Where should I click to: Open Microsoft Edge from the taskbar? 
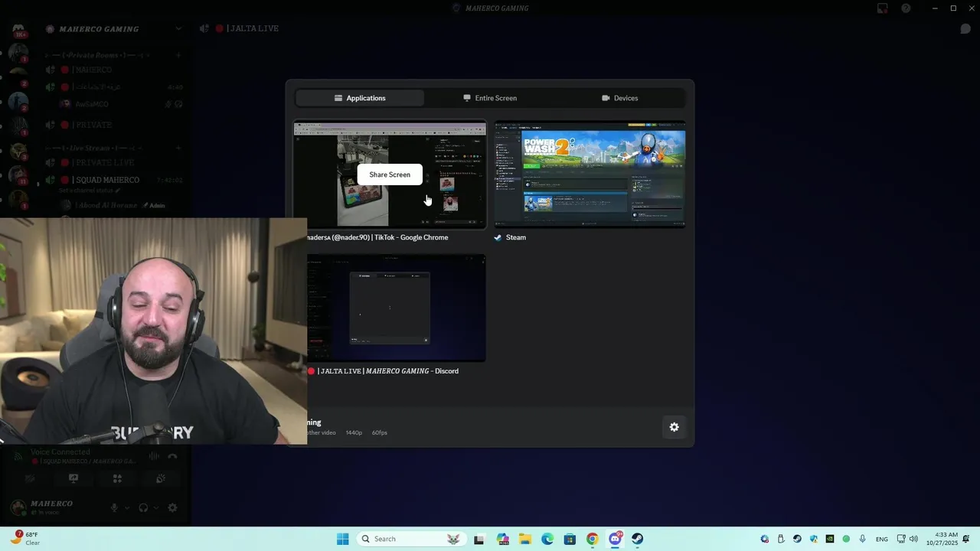point(547,539)
